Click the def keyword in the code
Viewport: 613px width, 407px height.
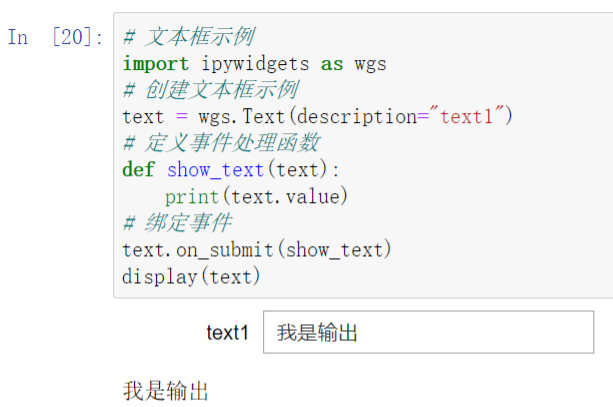pos(138,169)
